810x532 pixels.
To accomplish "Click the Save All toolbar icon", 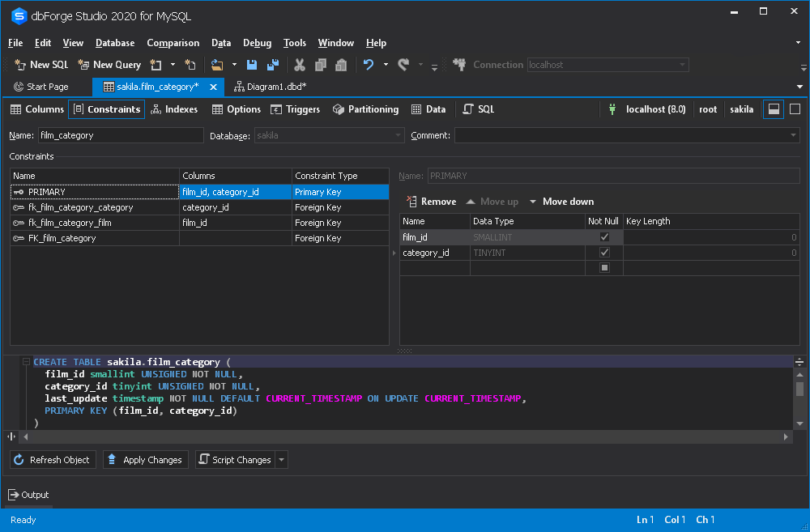I will pyautogui.click(x=274, y=65).
